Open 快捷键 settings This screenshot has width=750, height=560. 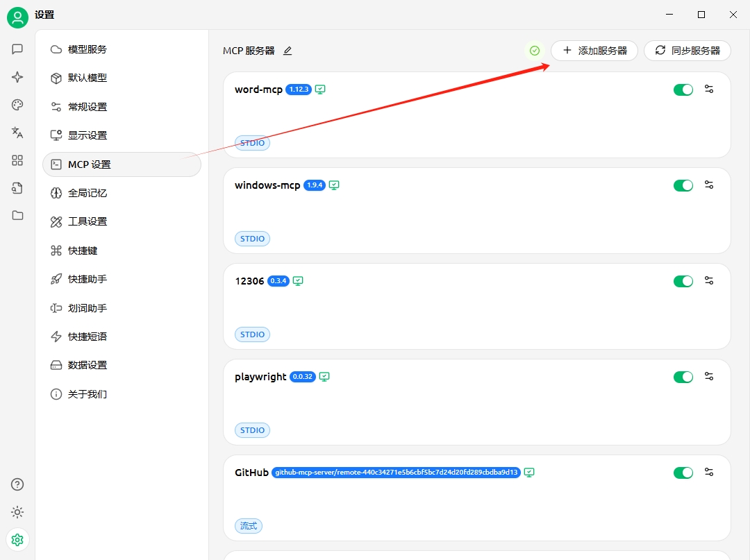coord(122,251)
